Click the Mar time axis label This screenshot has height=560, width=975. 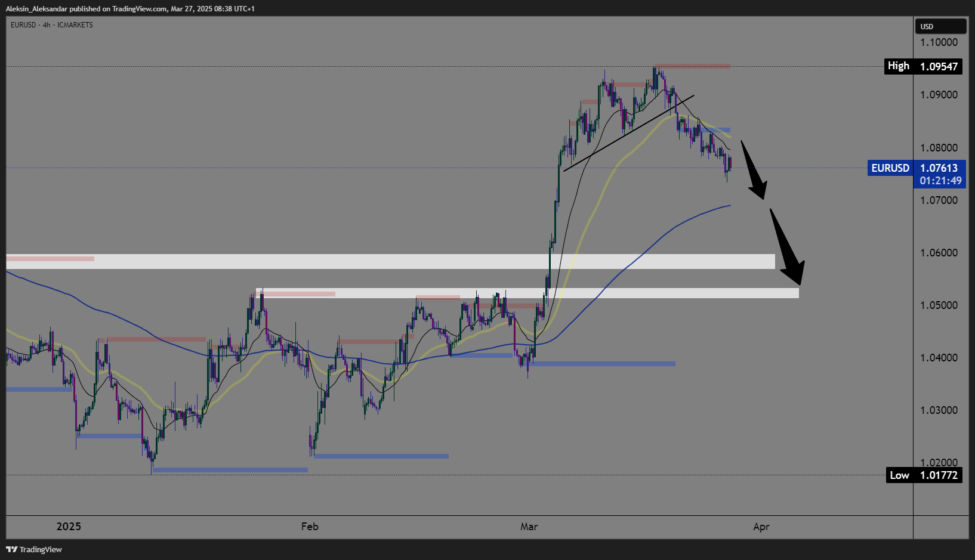pyautogui.click(x=529, y=527)
